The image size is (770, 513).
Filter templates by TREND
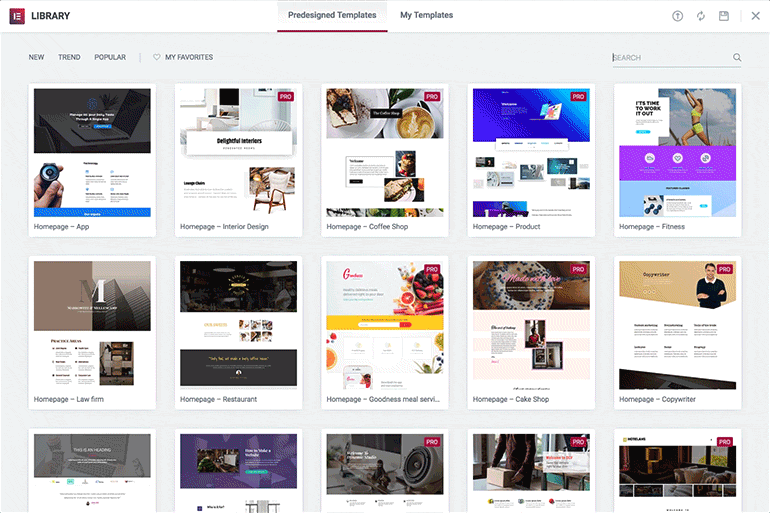(69, 57)
